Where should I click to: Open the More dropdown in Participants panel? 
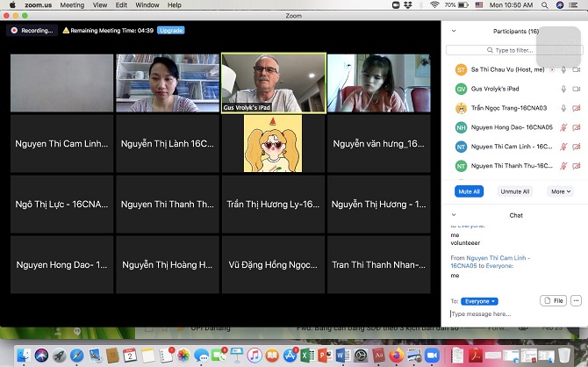[558, 191]
